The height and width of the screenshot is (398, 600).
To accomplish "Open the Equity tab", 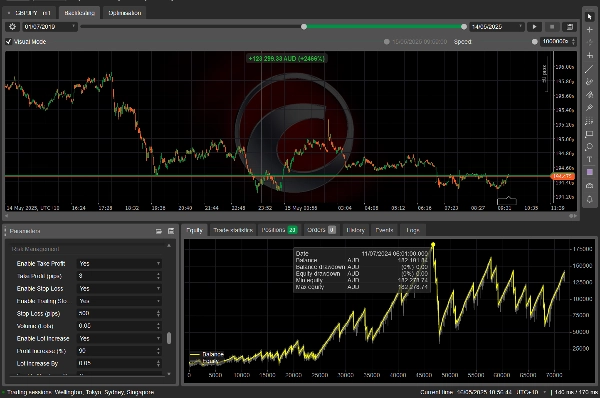I will (x=194, y=230).
